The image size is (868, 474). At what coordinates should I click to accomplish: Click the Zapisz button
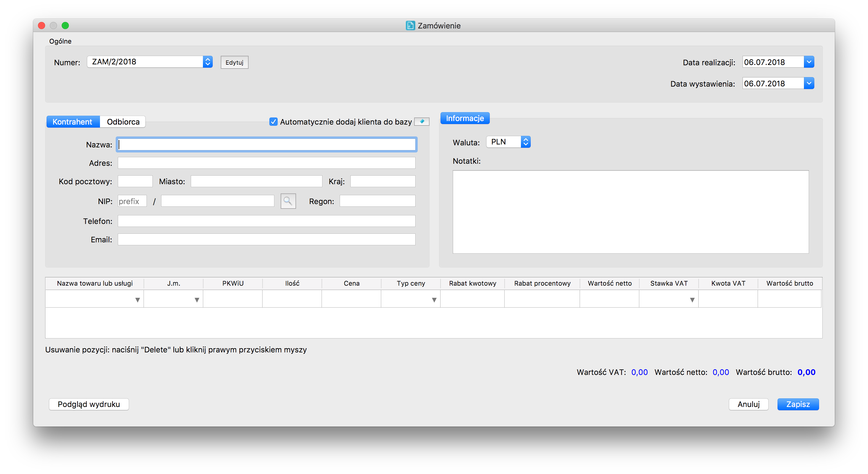click(798, 404)
